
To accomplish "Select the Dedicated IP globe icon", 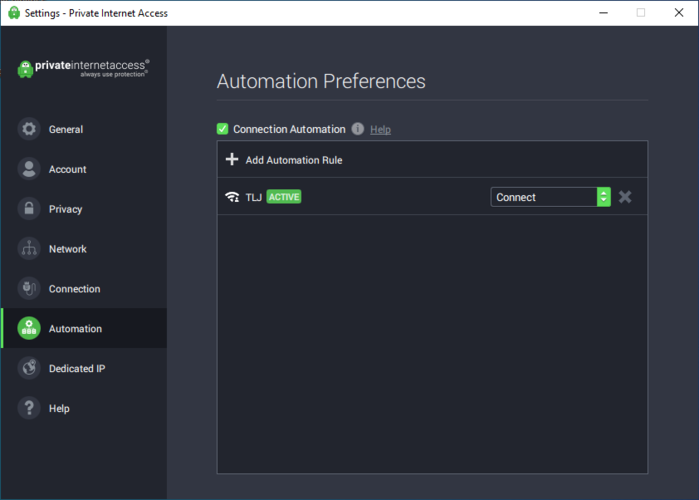I will tap(29, 368).
